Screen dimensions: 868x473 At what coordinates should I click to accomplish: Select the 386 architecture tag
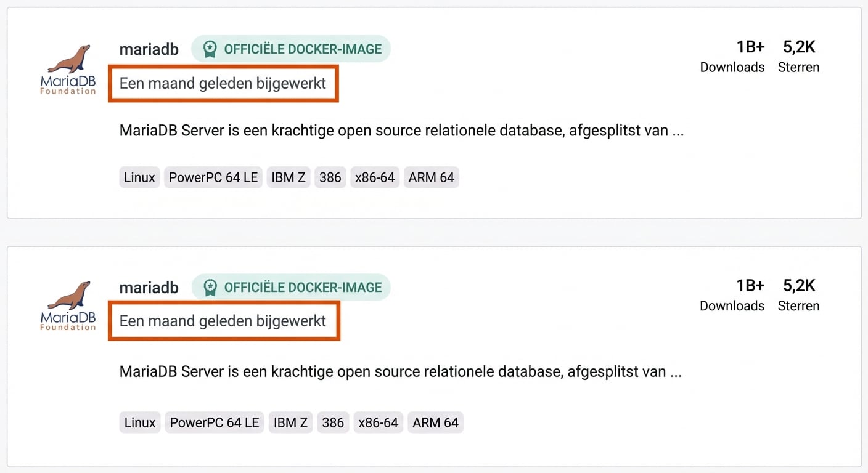point(330,177)
